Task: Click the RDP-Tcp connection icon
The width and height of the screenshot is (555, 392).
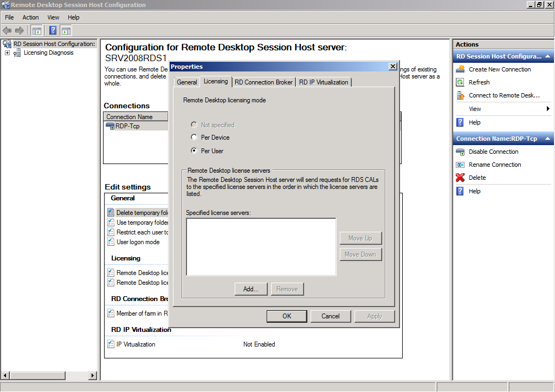Action: tap(110, 126)
